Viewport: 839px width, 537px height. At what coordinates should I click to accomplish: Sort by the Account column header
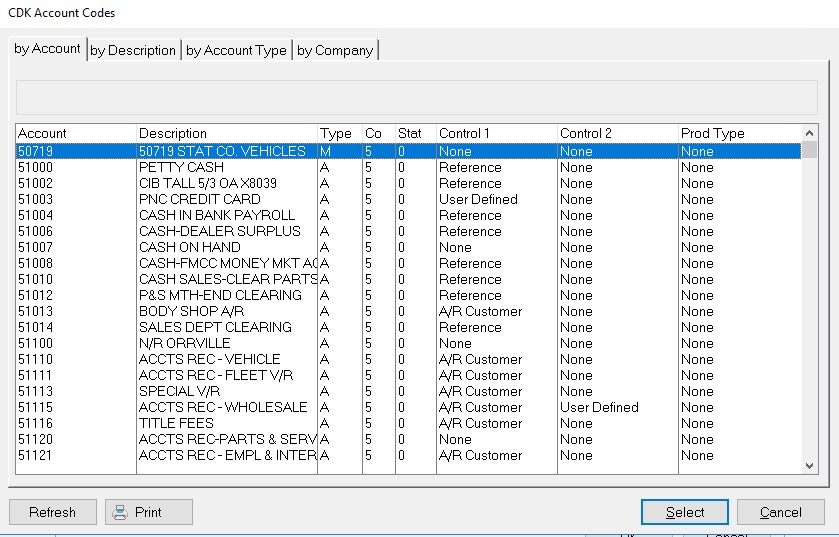75,133
